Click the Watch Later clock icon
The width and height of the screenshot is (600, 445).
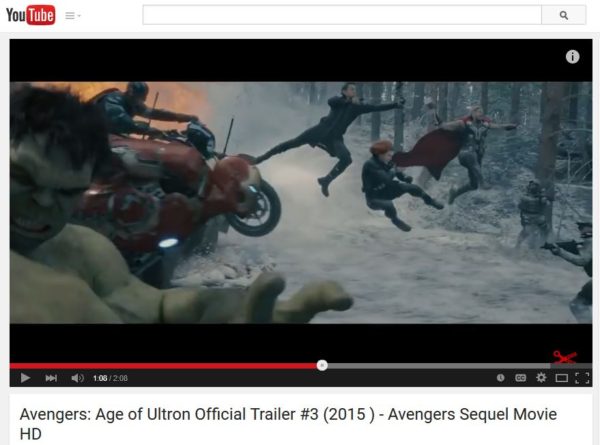[500, 378]
